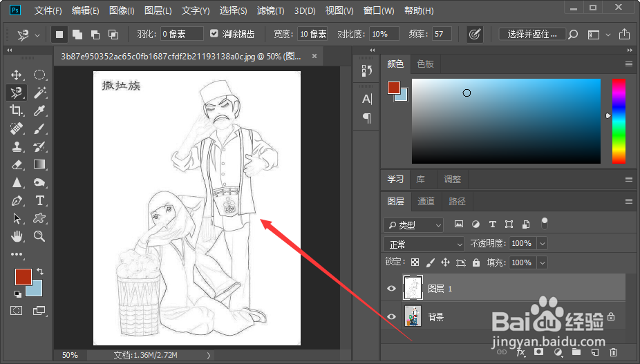Select the Zoom tool
This screenshot has width=640, height=364.
coord(39,236)
